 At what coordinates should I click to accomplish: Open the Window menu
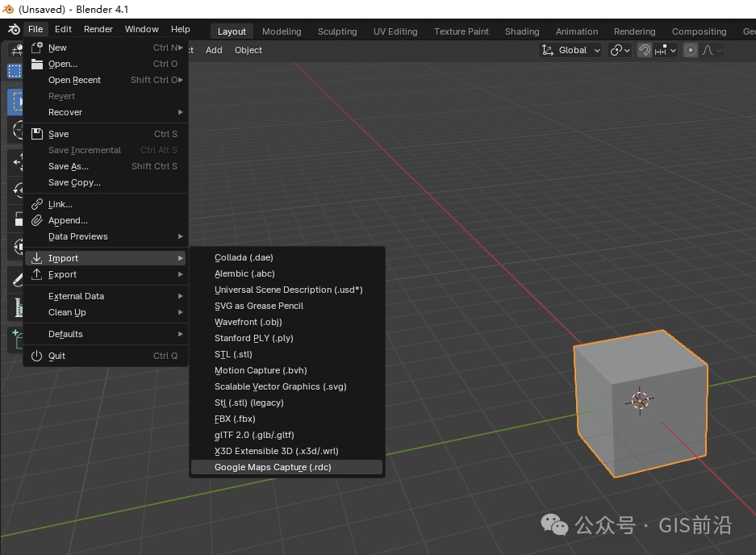[142, 29]
